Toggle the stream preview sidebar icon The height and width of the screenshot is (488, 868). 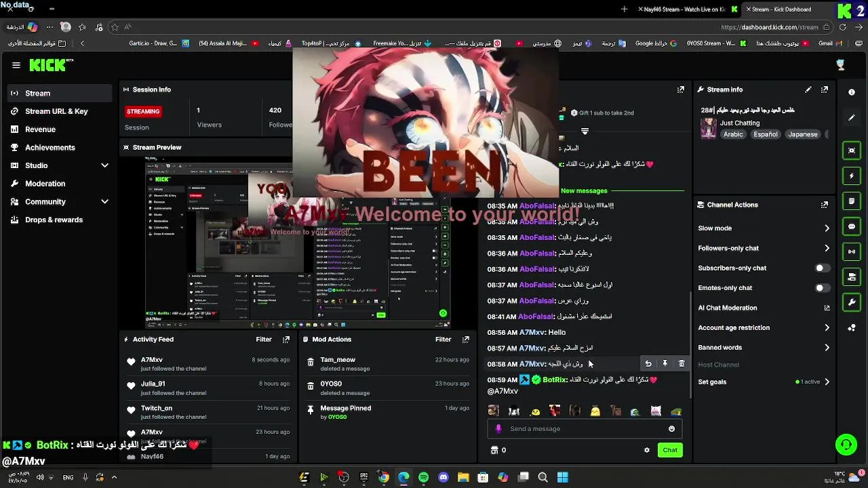click(852, 150)
